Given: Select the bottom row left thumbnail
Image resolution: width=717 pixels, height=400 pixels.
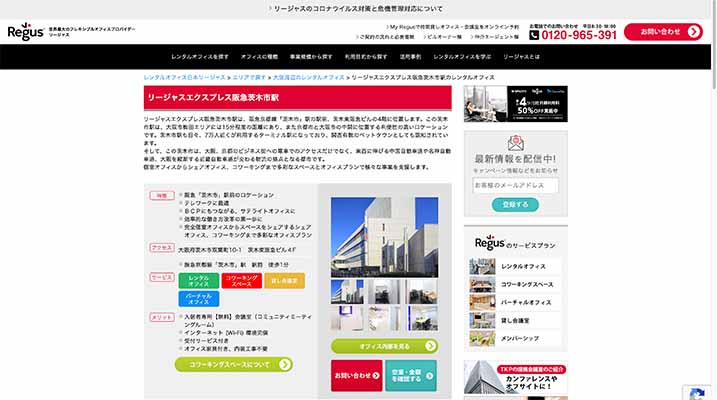Looking at the screenshot, I should click(347, 318).
